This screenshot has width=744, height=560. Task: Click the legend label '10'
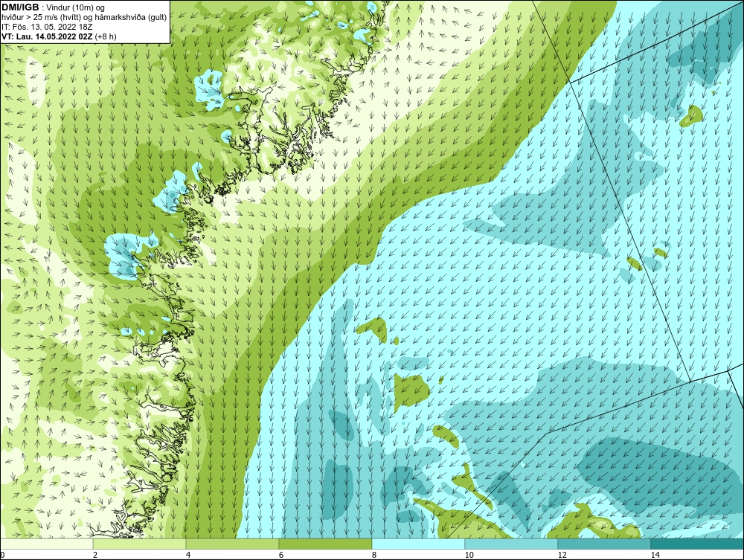coord(469,555)
